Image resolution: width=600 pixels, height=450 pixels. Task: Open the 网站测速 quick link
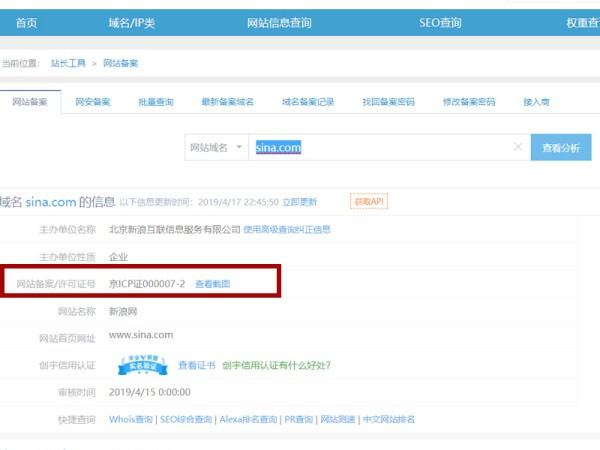coord(338,419)
